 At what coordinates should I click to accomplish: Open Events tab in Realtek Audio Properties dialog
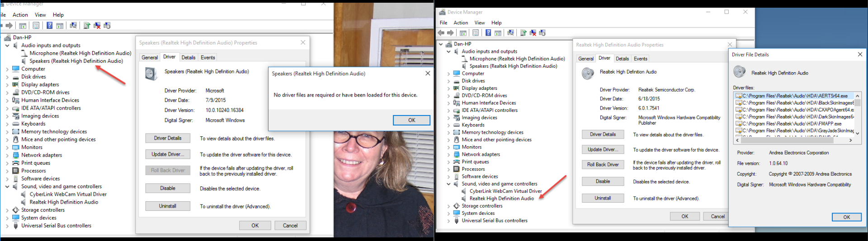tap(640, 59)
